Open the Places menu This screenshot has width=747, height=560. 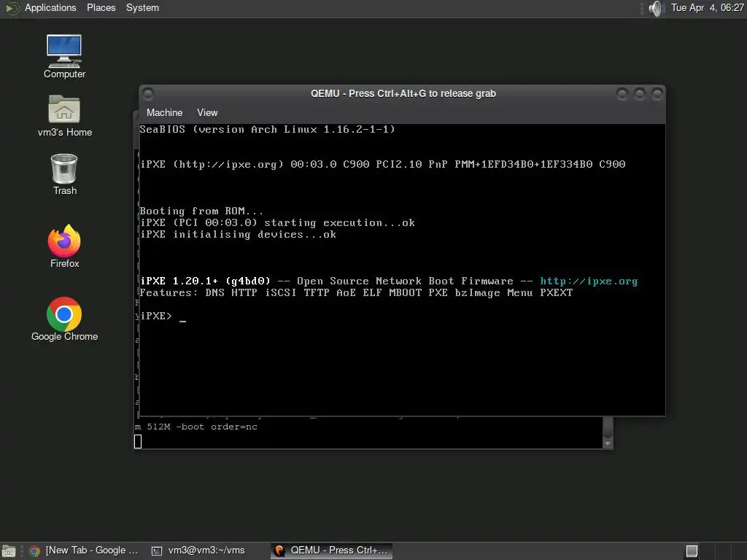click(x=101, y=7)
